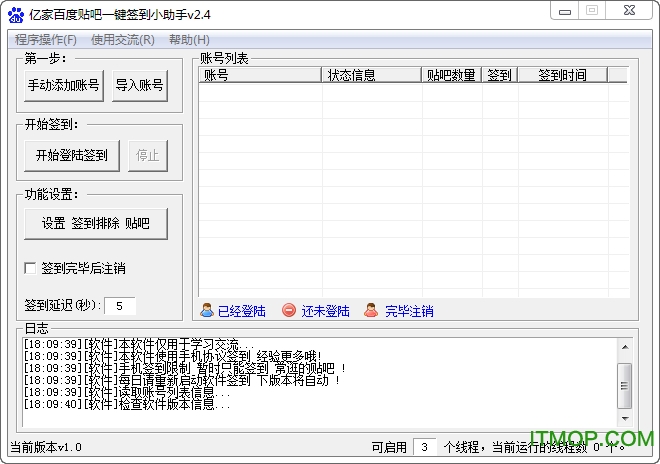Click log line 检查软件版本信息

[127, 404]
